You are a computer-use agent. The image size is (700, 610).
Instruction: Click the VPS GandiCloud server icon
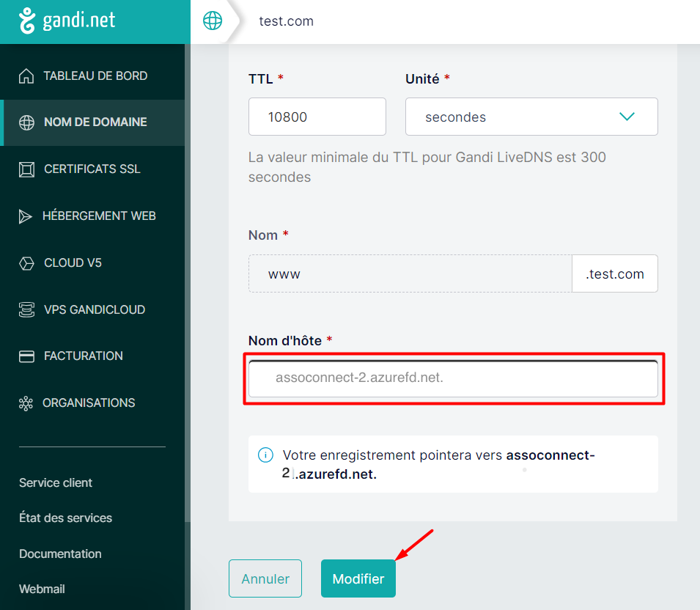[x=26, y=309]
